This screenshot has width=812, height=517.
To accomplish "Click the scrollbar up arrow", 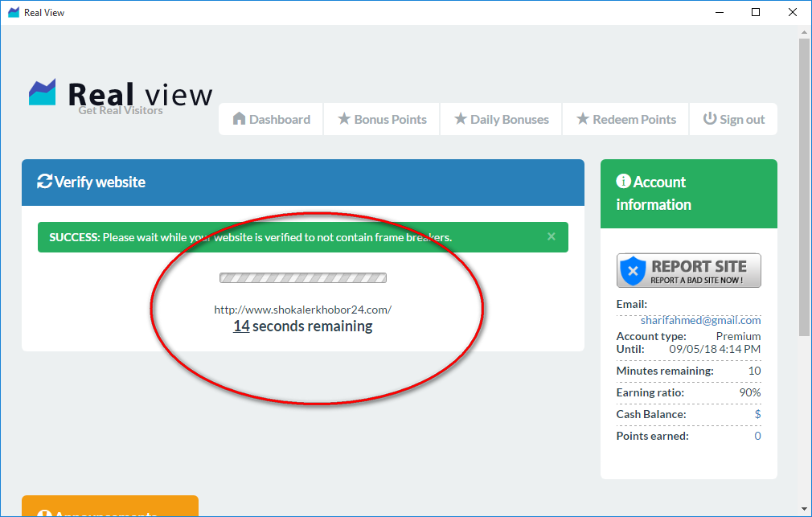I will (x=804, y=31).
